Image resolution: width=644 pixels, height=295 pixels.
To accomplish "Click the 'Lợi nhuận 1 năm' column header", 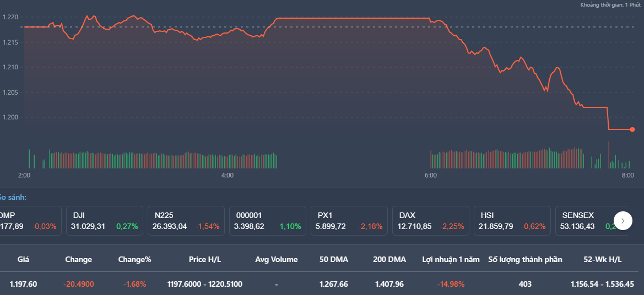I will (451, 259).
